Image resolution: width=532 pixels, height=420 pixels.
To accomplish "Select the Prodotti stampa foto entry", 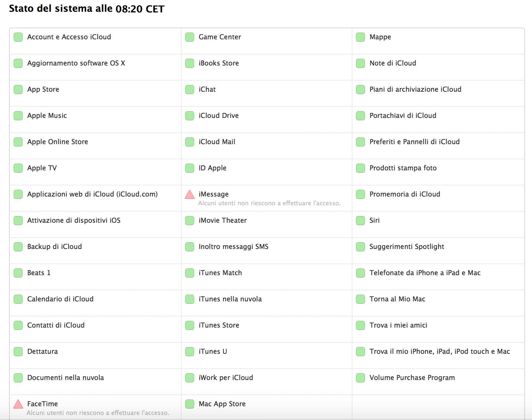I will [x=403, y=168].
